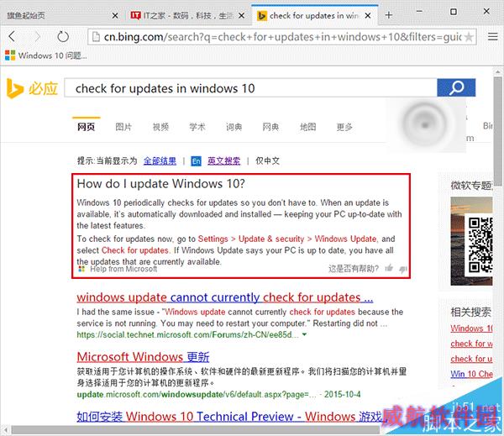
Task: Open 'windows update cannot currently check' result
Action: tap(224, 297)
